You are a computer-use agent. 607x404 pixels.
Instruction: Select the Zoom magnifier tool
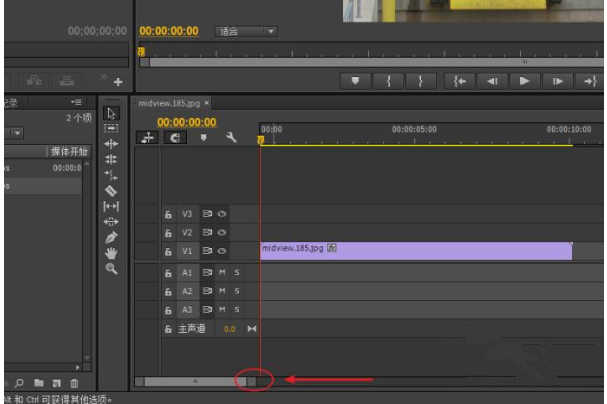pos(111,268)
